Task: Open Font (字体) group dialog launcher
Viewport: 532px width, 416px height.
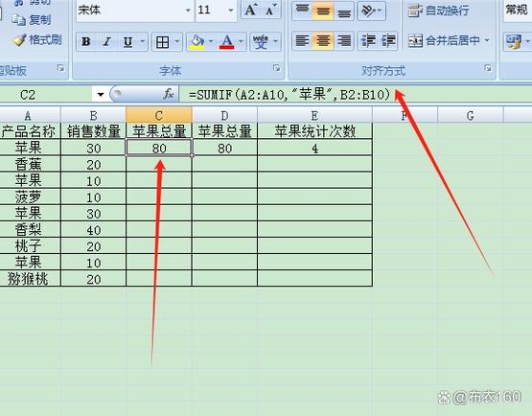Action: tap(277, 68)
